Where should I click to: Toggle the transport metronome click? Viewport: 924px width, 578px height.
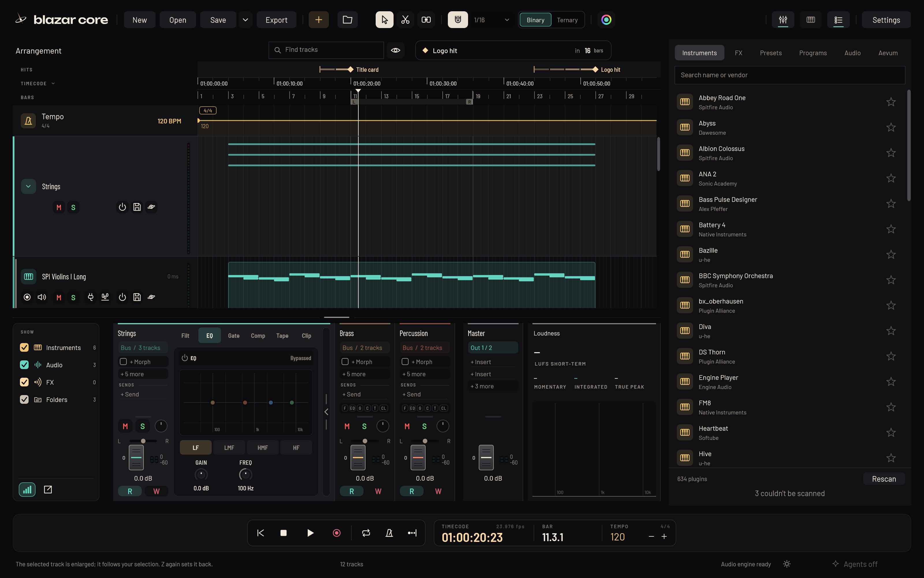pyautogui.click(x=389, y=533)
